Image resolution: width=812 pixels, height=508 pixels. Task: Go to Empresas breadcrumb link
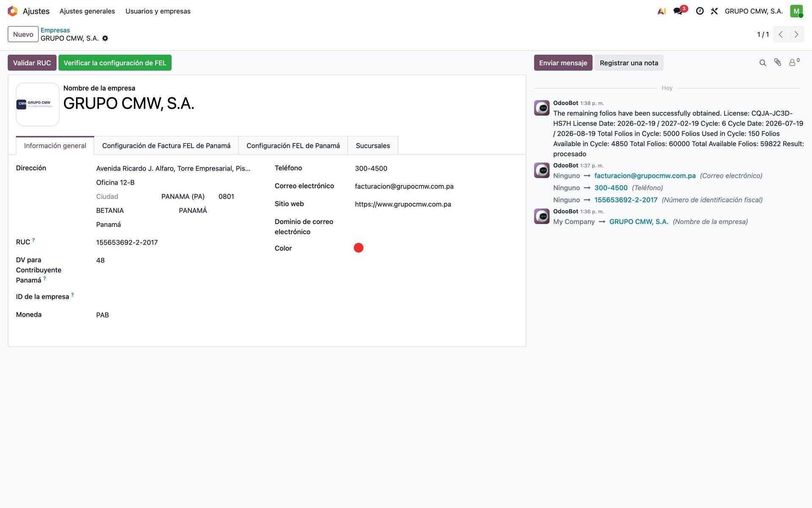coord(55,30)
